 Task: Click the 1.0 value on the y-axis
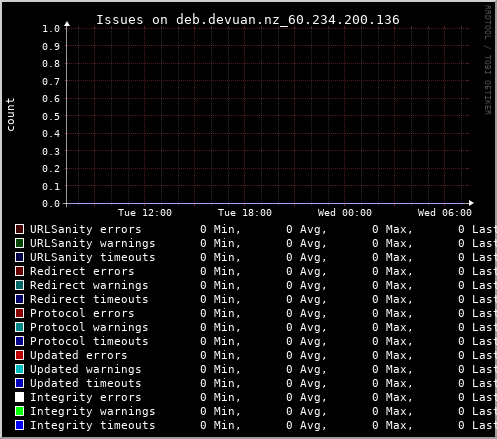(51, 29)
